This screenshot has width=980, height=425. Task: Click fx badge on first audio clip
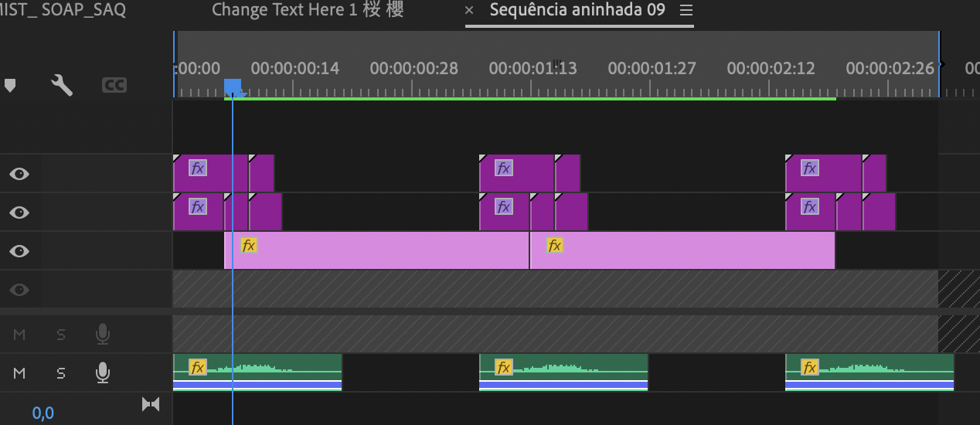(x=198, y=367)
